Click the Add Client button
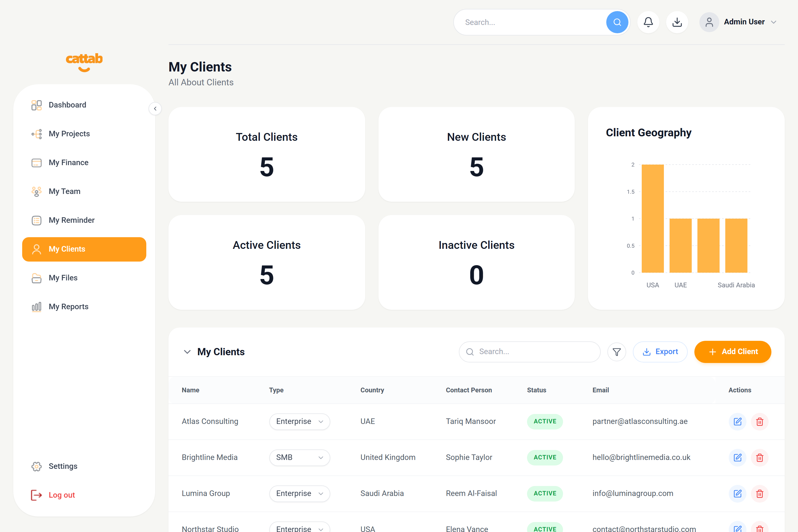The height and width of the screenshot is (532, 798). [733, 352]
